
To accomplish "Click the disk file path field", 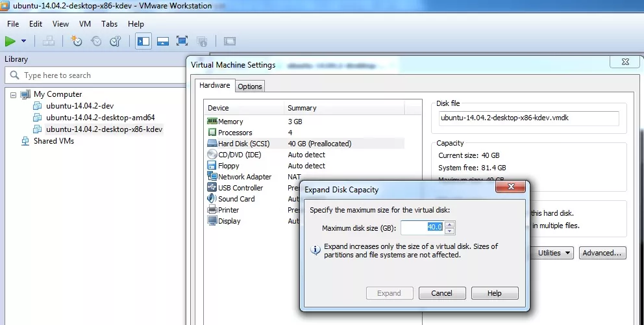I will (528, 118).
